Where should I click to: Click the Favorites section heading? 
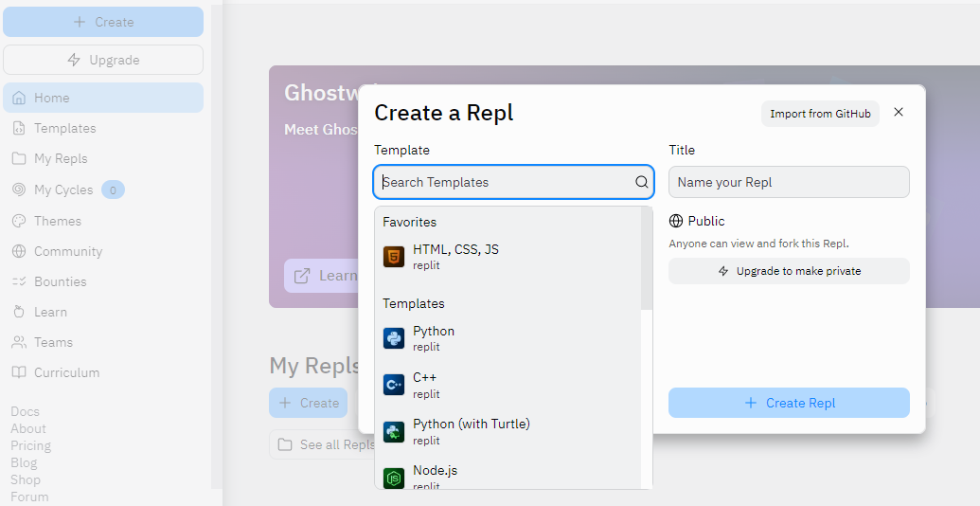tap(409, 222)
